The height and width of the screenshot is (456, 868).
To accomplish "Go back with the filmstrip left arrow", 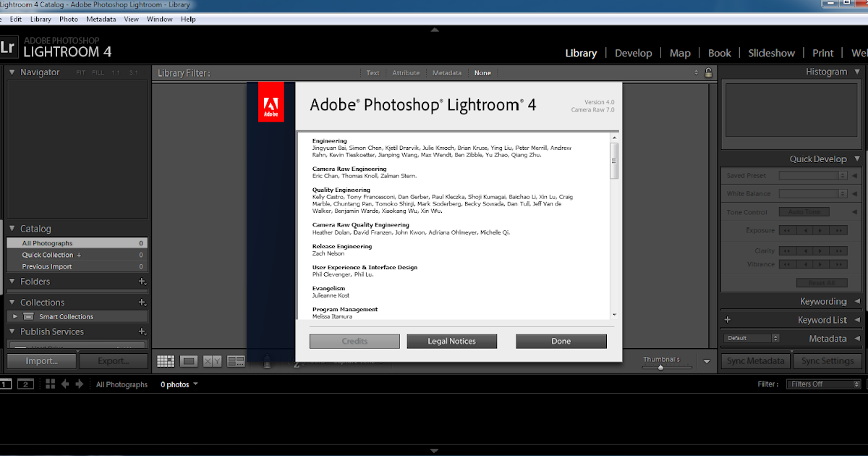I will coord(65,384).
